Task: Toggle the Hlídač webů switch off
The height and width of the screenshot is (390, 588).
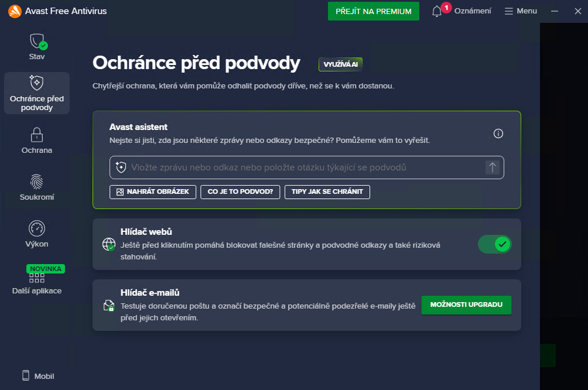Action: [495, 245]
